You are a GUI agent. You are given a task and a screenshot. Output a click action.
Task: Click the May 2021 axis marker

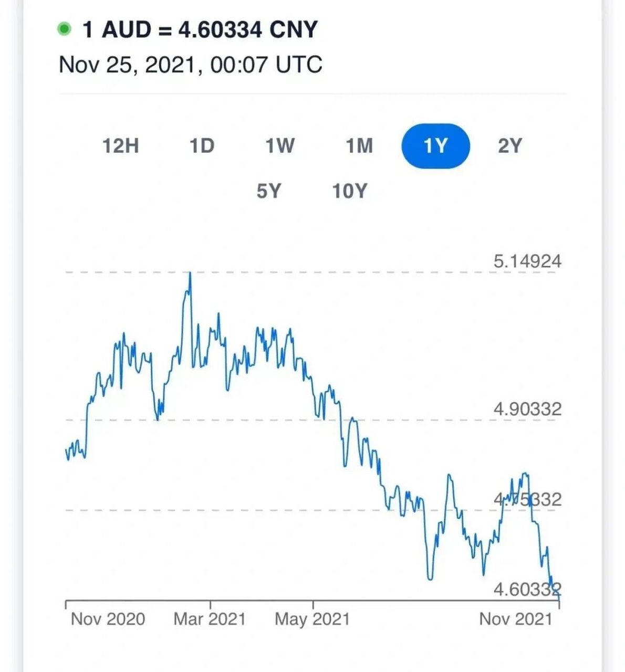click(312, 619)
